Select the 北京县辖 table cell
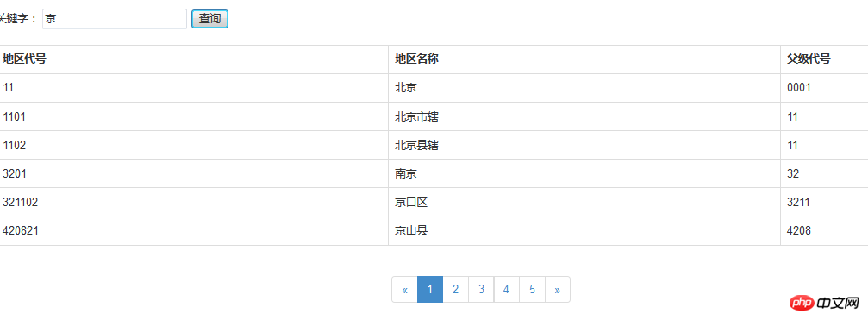Viewport: 868px width, 320px height. [584, 145]
